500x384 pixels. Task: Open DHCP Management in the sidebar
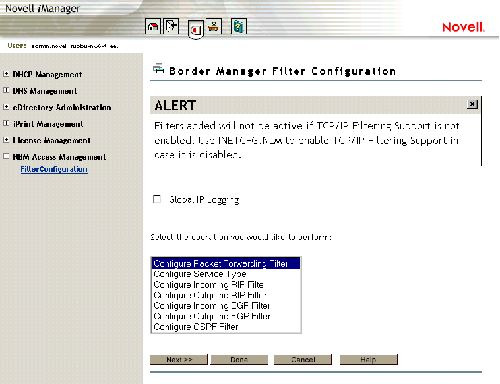[x=47, y=74]
